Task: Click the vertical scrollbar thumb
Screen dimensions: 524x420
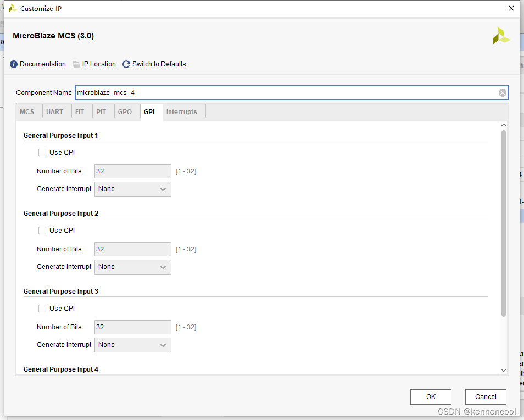Action: pyautogui.click(x=504, y=223)
